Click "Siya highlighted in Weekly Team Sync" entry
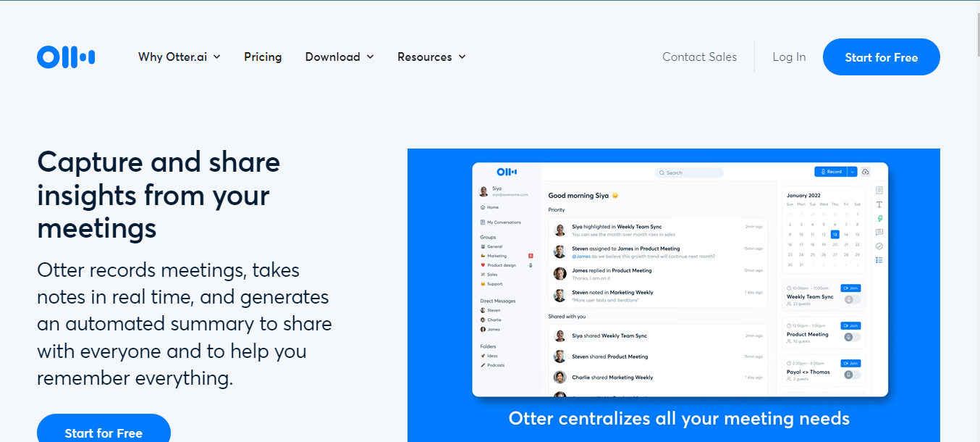Screen dimensions: 980x442 (x=657, y=230)
